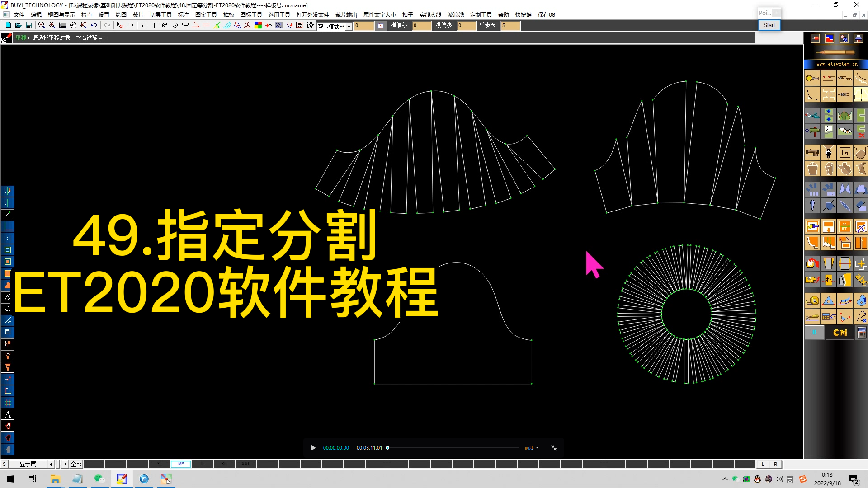
Task: Click the Save floppy disk icon
Action: [29, 25]
